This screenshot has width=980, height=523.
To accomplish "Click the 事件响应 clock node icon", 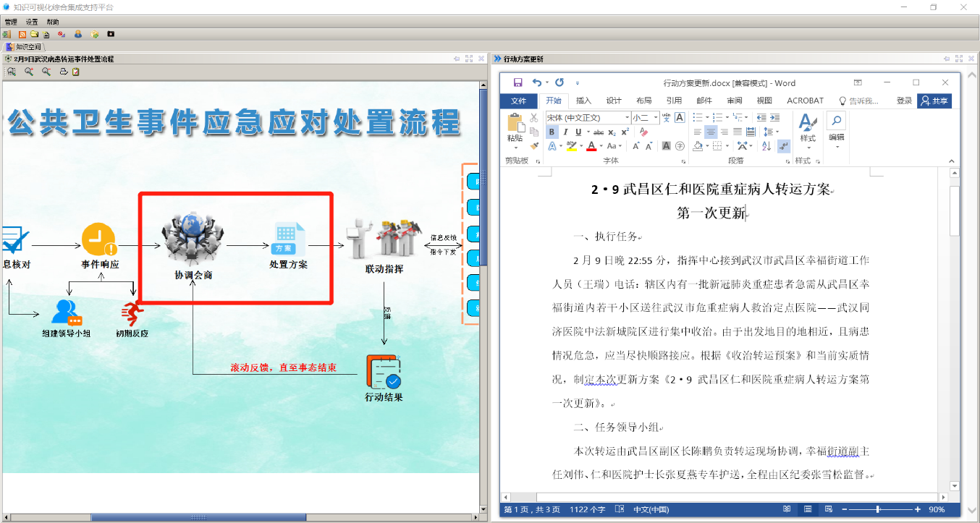I will [x=99, y=239].
